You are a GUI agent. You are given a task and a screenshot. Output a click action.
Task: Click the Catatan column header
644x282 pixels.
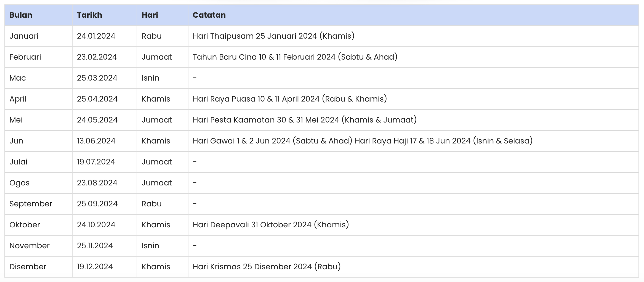click(x=209, y=15)
